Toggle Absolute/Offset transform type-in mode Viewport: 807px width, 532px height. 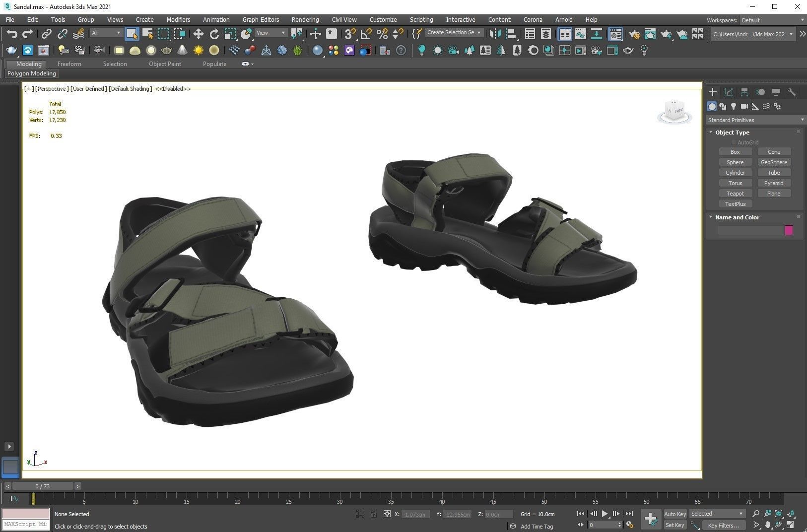pyautogui.click(x=387, y=514)
